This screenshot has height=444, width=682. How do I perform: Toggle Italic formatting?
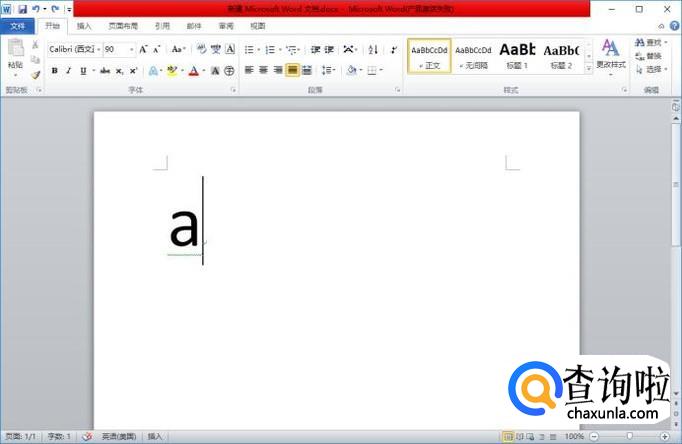68,70
